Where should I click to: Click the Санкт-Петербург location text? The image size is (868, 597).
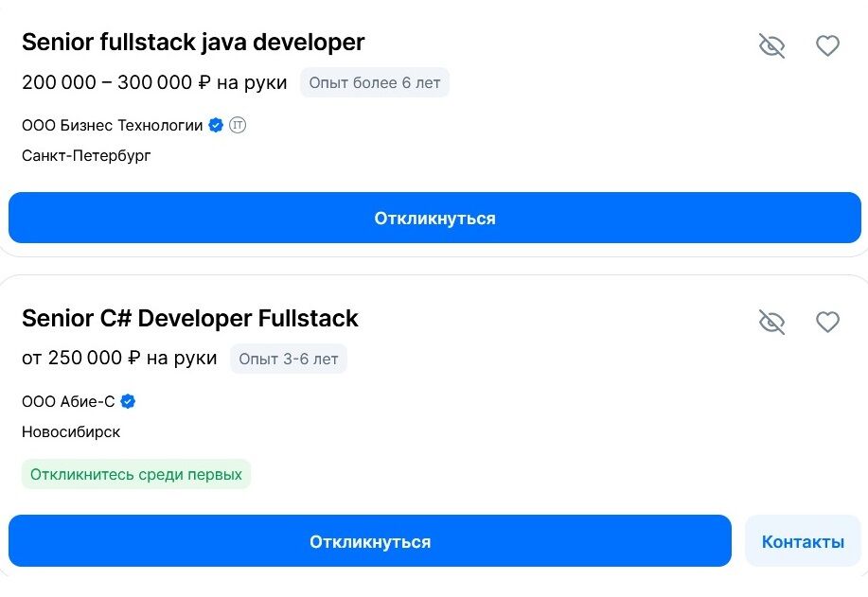[x=86, y=155]
